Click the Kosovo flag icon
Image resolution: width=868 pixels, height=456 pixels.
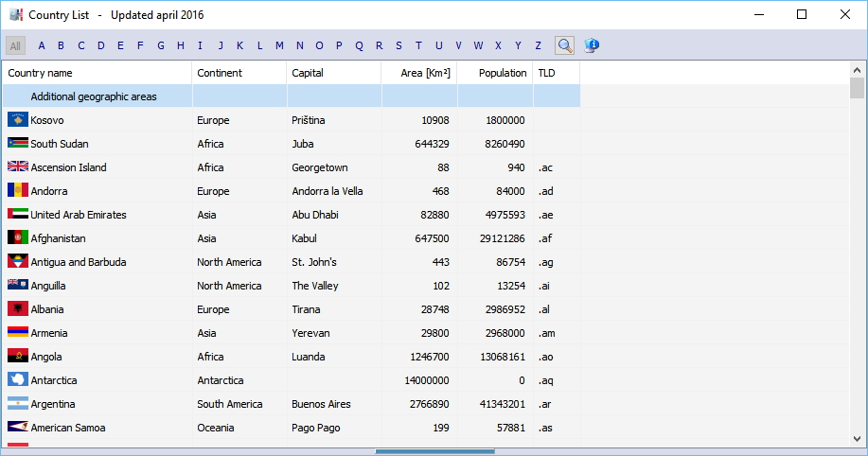(x=17, y=120)
